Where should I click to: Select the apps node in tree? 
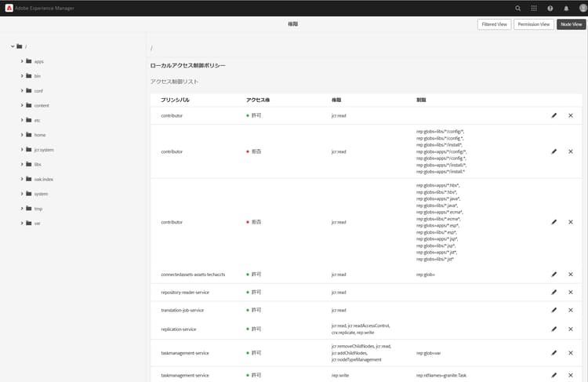coord(38,61)
